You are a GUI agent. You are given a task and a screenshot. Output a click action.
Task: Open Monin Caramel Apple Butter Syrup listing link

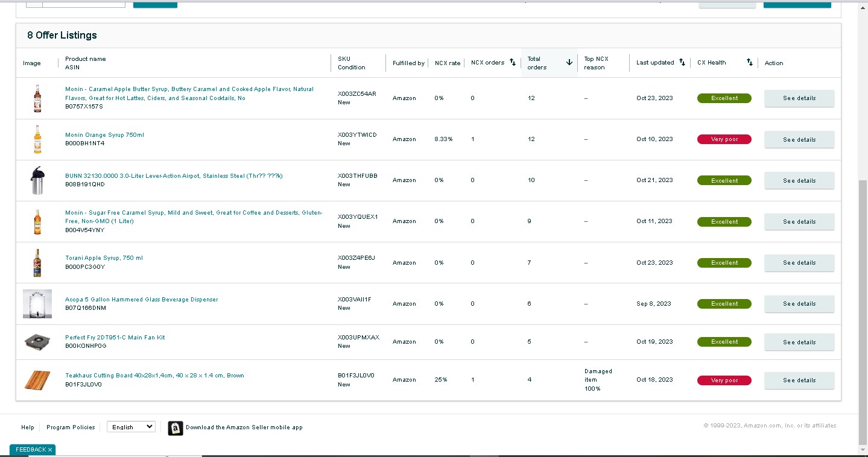click(x=189, y=93)
